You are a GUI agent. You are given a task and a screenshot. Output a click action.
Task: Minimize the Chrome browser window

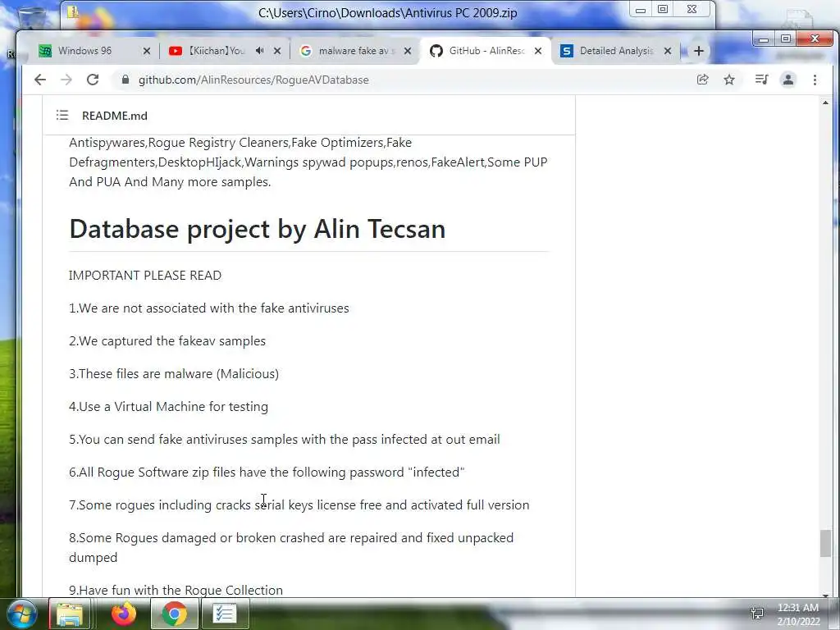pyautogui.click(x=764, y=39)
